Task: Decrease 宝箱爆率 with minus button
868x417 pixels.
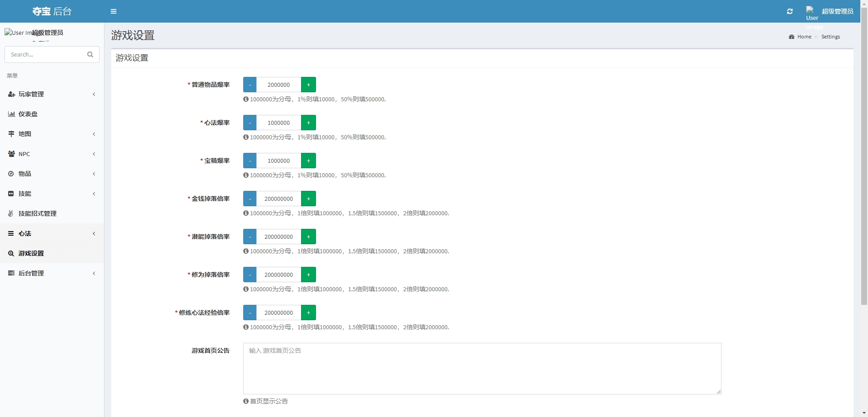Action: click(250, 161)
